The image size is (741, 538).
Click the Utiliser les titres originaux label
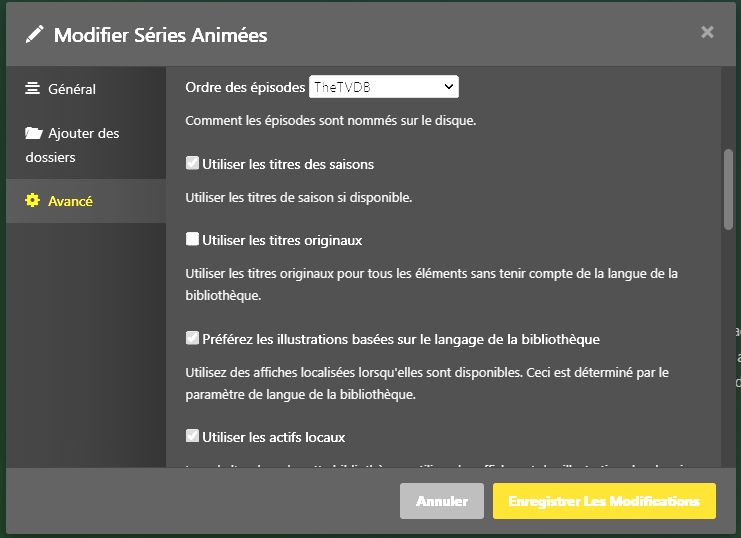(281, 240)
